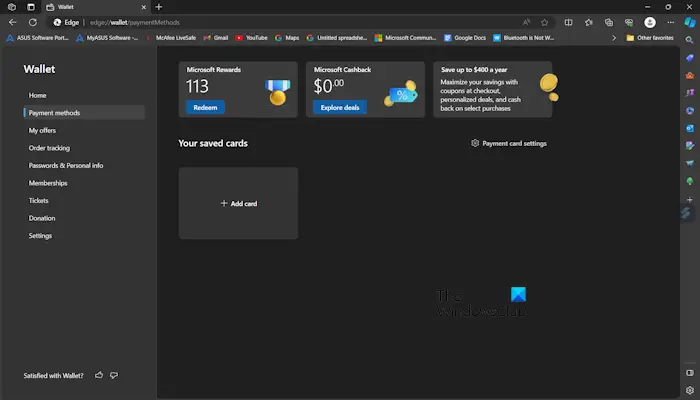Click the Save up to $400 a year card
700x400 pixels.
tap(493, 89)
